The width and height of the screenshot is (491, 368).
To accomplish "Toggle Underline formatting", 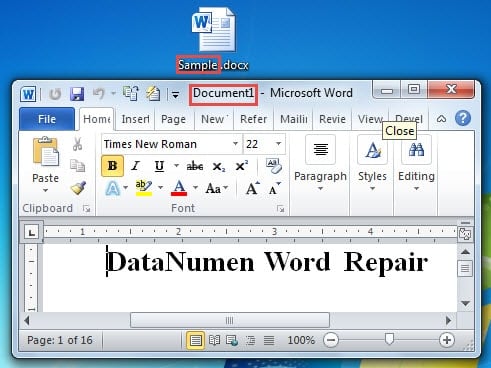I will pyautogui.click(x=159, y=166).
